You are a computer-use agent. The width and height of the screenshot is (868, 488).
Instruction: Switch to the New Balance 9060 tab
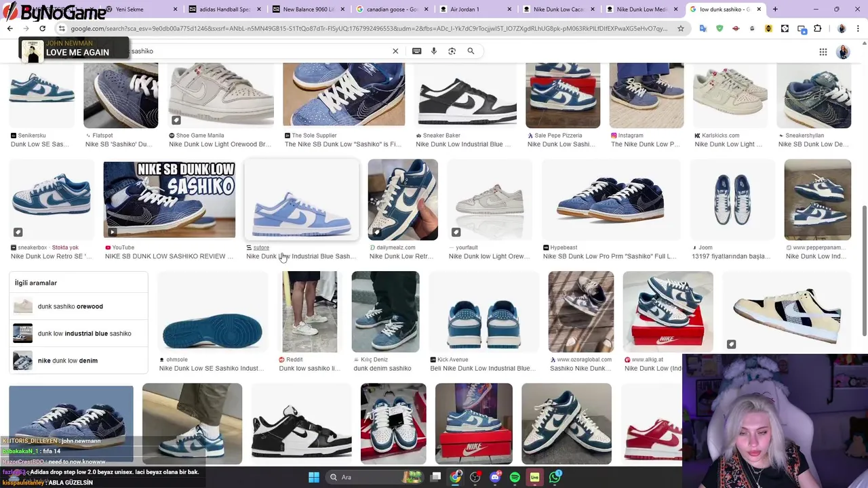[x=309, y=9]
